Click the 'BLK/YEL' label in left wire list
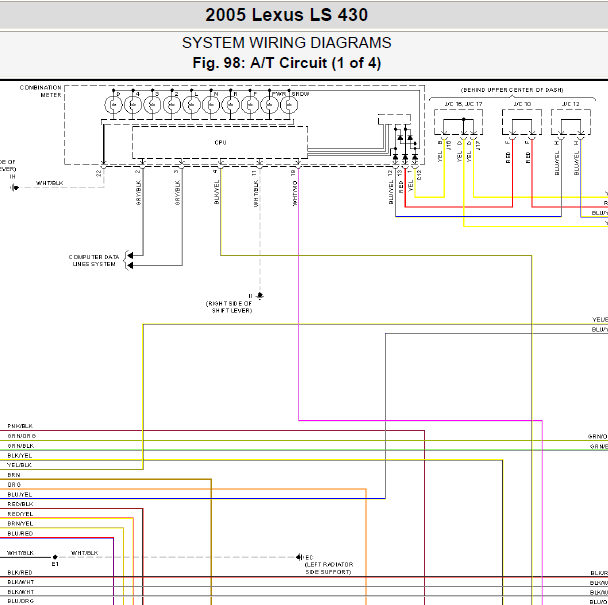 [x=20, y=456]
